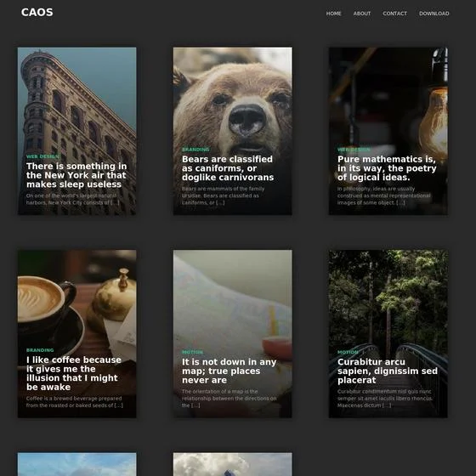Open the CONTACT nav link
This screenshot has height=476, width=476.
coord(394,14)
